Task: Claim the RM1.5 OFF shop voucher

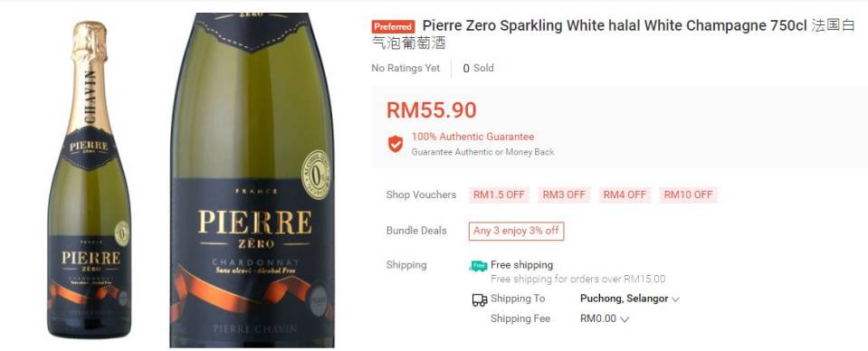Action: pos(499,194)
